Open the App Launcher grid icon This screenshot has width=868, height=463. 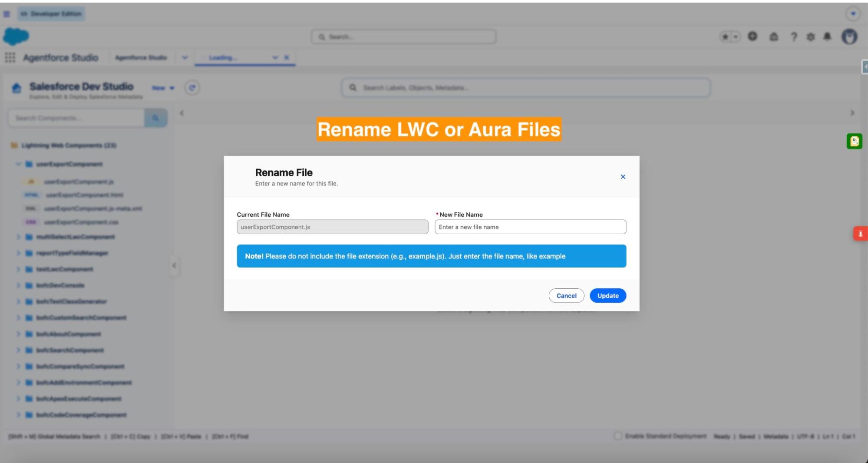click(x=10, y=57)
